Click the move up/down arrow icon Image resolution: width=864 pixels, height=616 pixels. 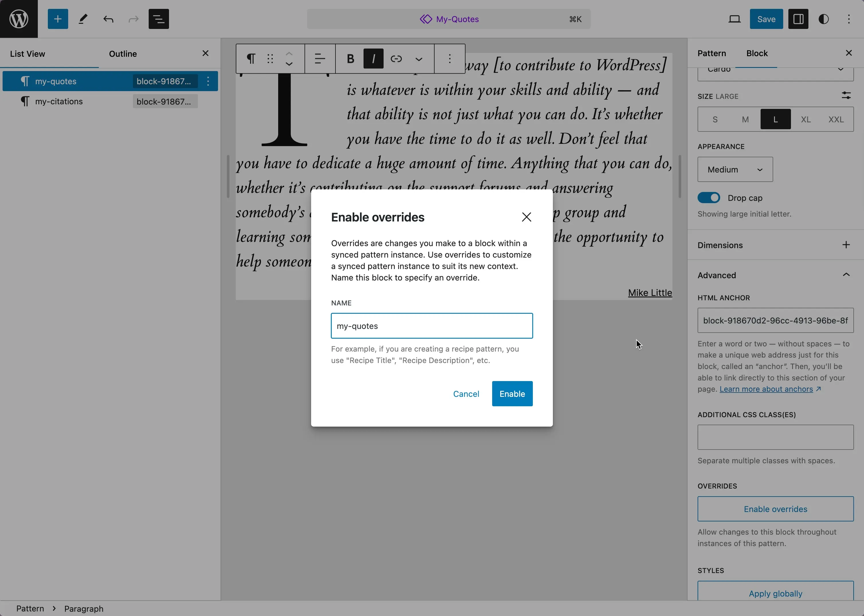click(x=289, y=59)
